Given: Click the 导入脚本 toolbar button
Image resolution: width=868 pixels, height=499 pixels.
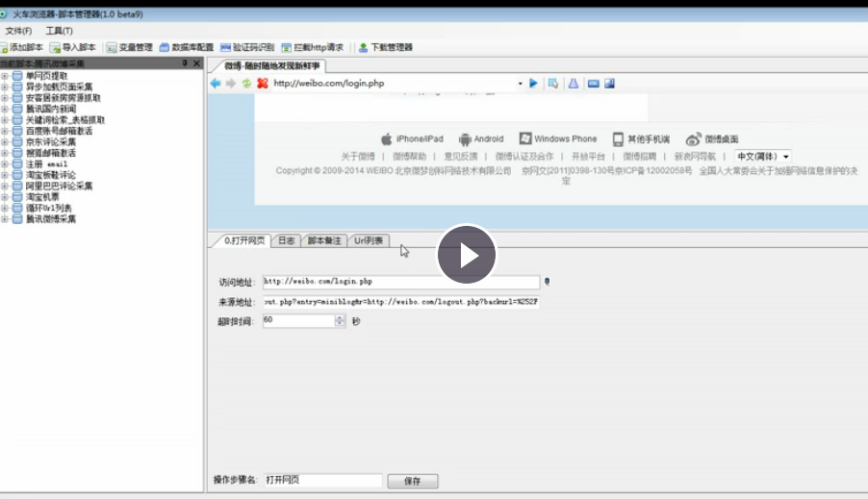Looking at the screenshot, I should tap(72, 47).
